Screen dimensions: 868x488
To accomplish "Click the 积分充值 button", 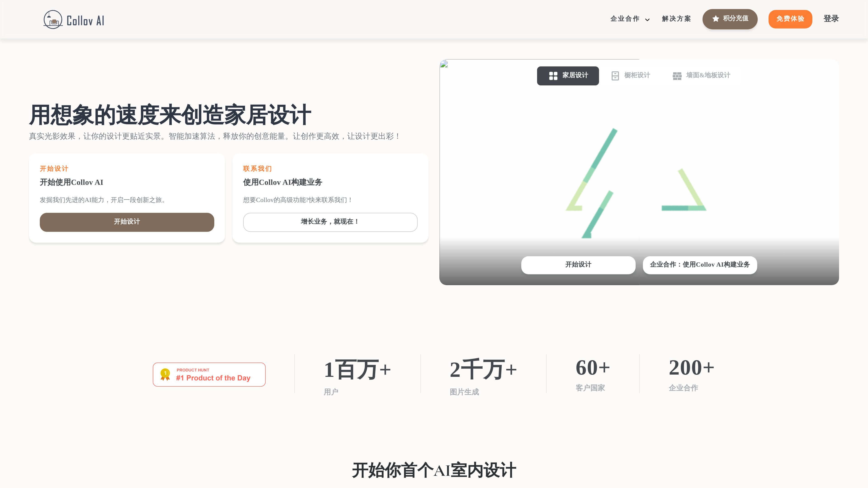I will click(730, 19).
